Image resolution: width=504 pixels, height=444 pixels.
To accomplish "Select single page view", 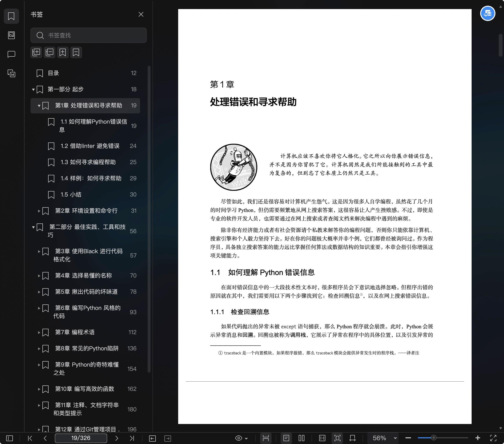I will (x=286, y=438).
